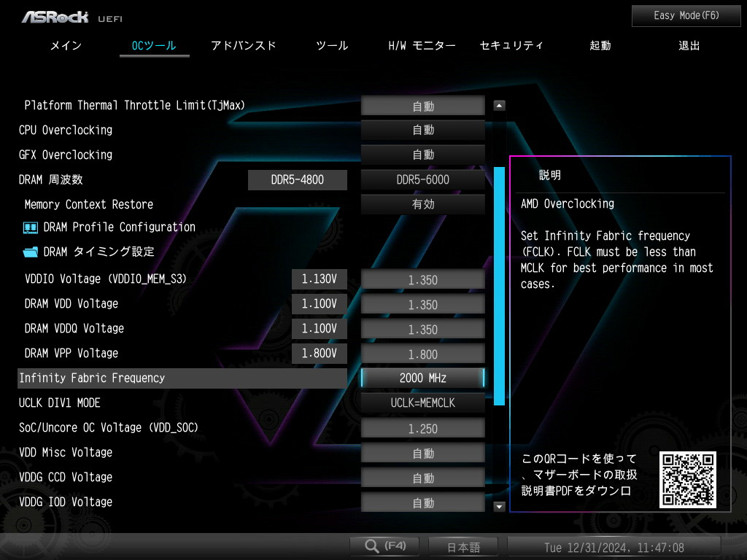Click the 1.800V current VPP value
Viewport: 747px width, 560px height.
tap(320, 354)
